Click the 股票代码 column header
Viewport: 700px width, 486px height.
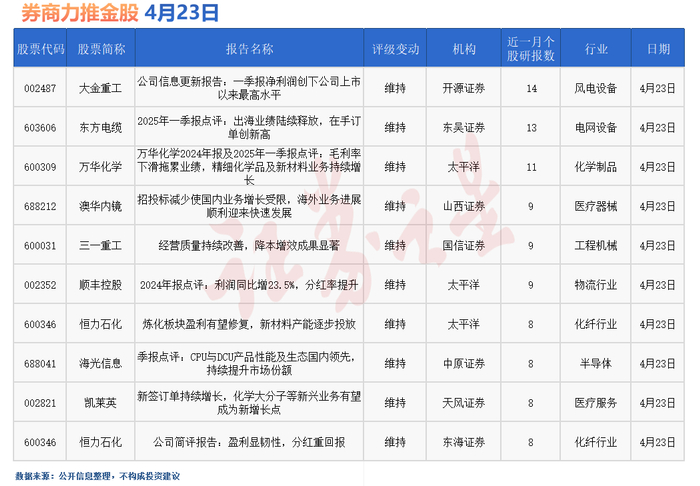(x=41, y=49)
